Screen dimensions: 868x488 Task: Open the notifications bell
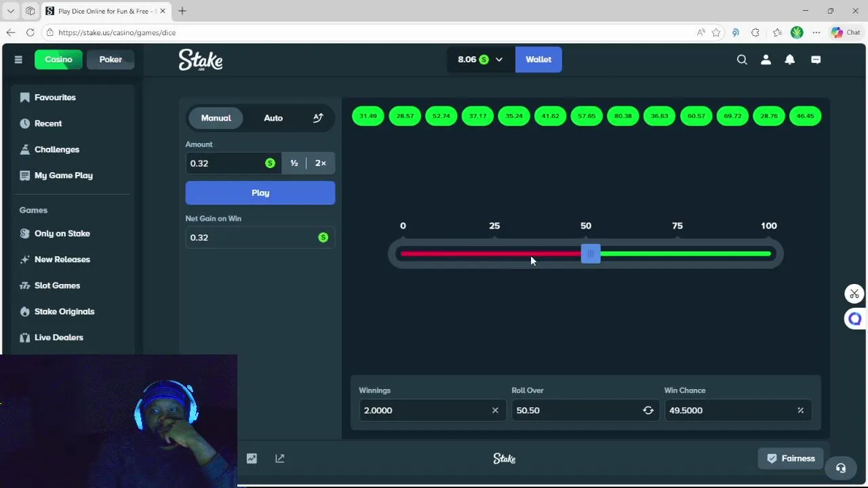pyautogui.click(x=789, y=60)
